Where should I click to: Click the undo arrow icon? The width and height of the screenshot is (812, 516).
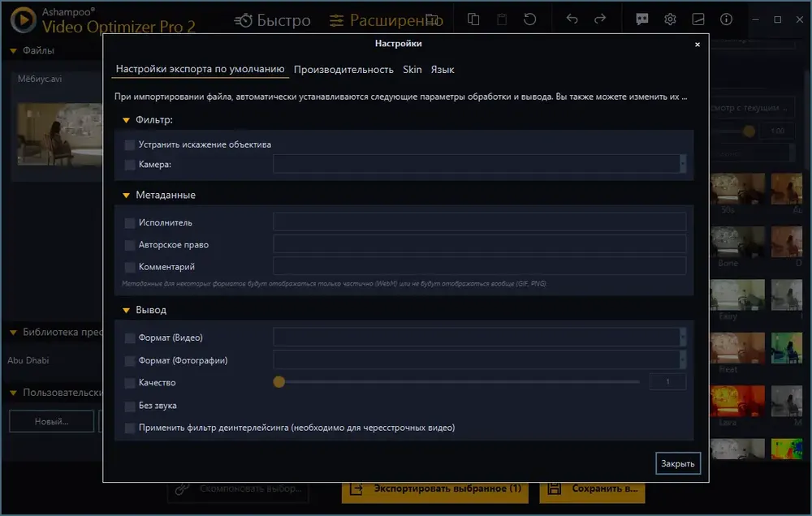[x=572, y=19]
